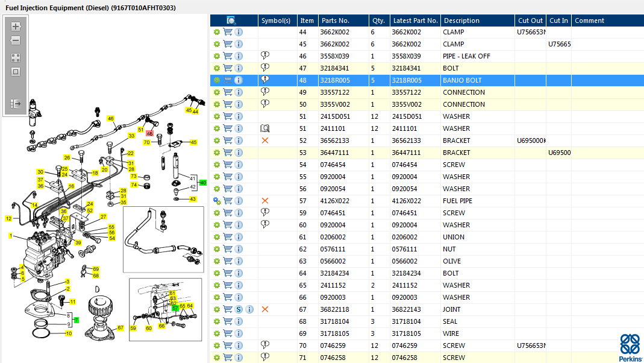The width and height of the screenshot is (644, 363).
Task: Zoom out of the parts diagram
Action: coord(16,40)
